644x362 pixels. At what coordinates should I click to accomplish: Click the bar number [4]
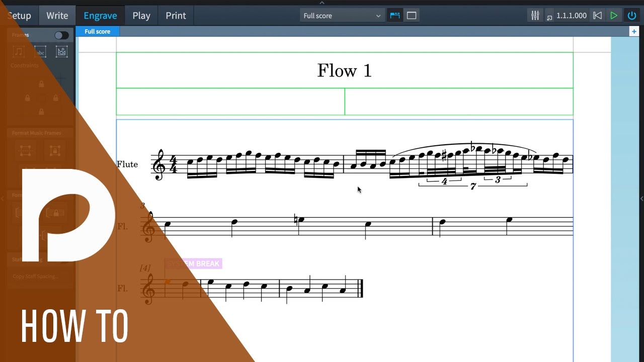click(145, 268)
